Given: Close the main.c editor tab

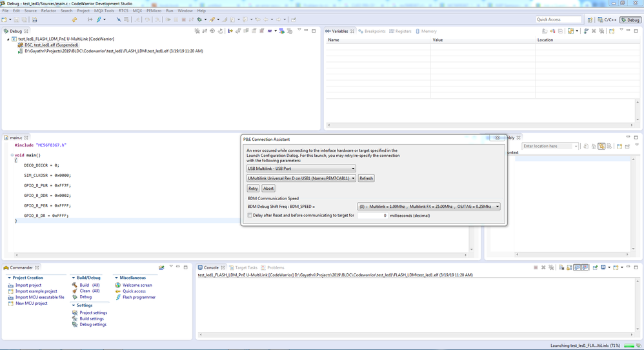Looking at the screenshot, I should (26, 138).
